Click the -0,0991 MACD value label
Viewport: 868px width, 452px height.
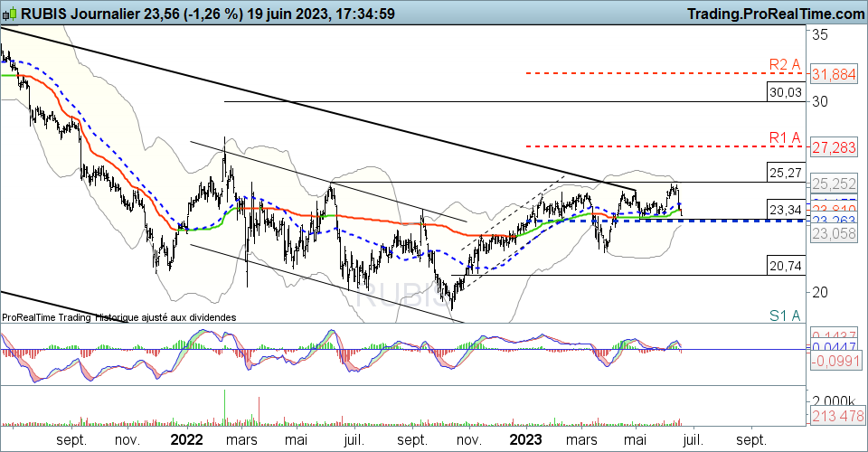pyautogui.click(x=835, y=362)
